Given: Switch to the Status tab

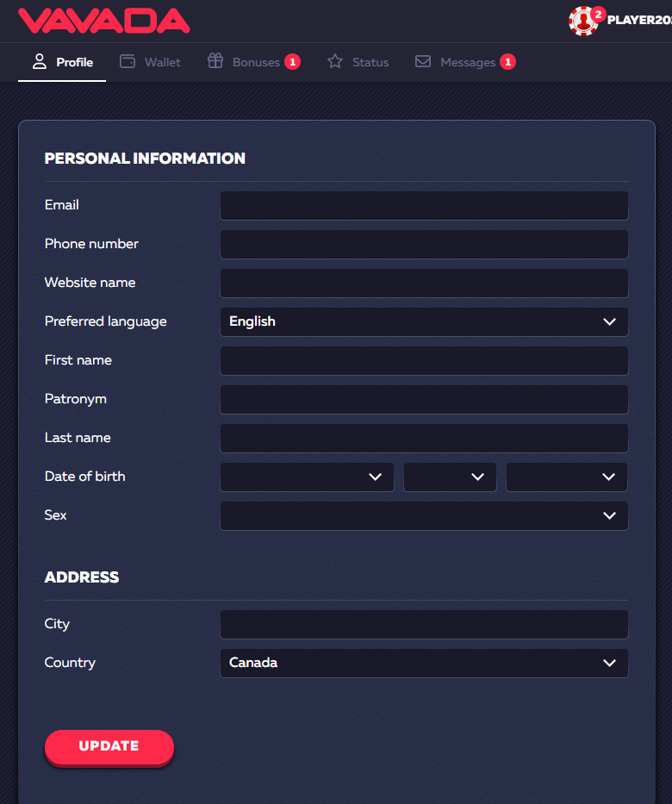Looking at the screenshot, I should 370,62.
